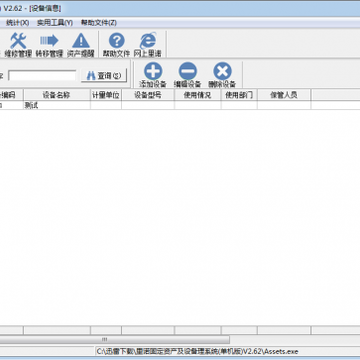Select the 测试 device row cell
The width and height of the screenshot is (360, 360).
57,105
